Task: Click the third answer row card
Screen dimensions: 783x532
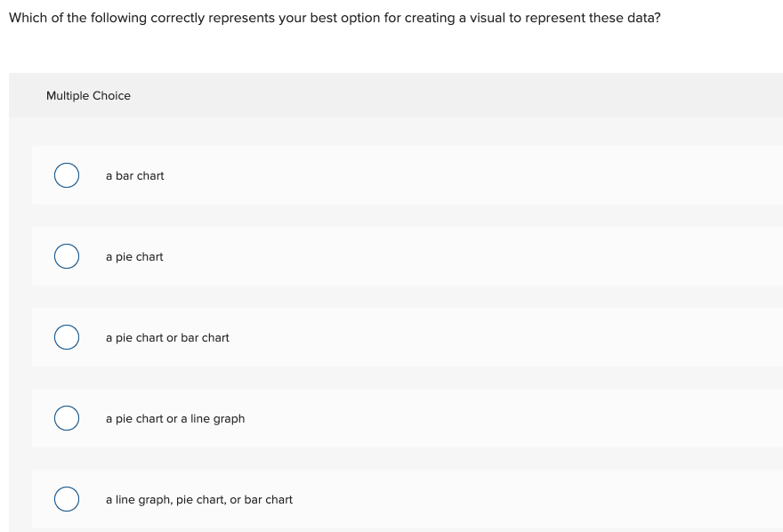Action: pos(400,337)
